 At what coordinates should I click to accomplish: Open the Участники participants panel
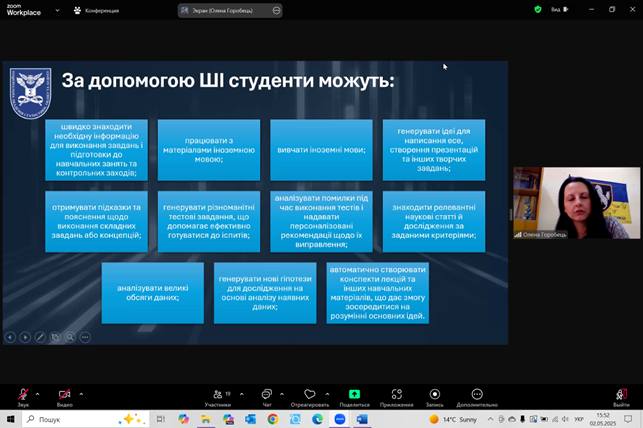coord(217,394)
